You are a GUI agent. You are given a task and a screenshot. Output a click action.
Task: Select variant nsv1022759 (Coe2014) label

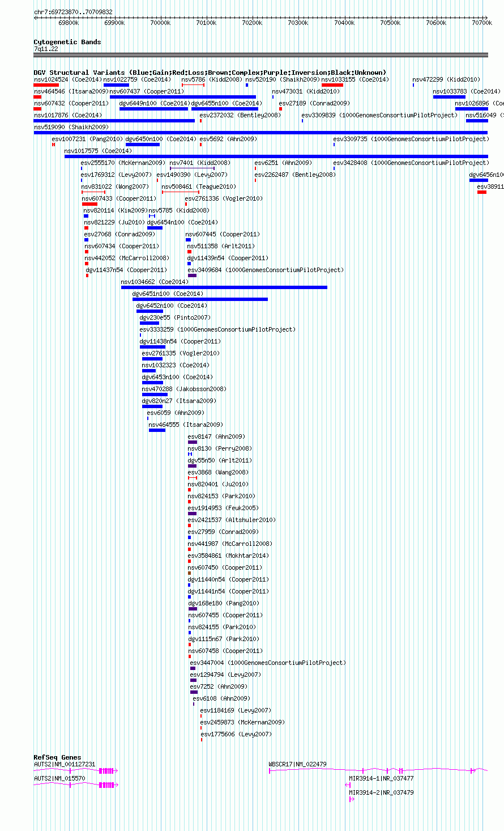(x=136, y=79)
